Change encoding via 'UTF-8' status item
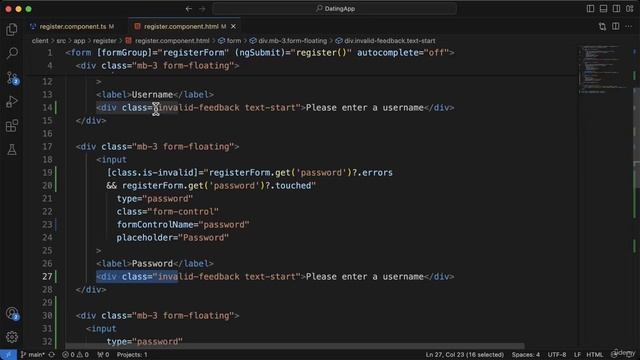 click(557, 355)
